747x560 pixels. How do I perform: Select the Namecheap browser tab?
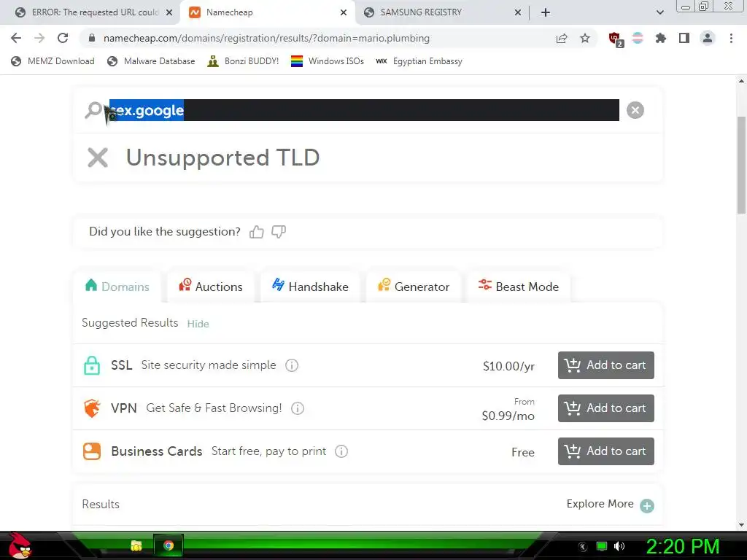[x=267, y=12]
